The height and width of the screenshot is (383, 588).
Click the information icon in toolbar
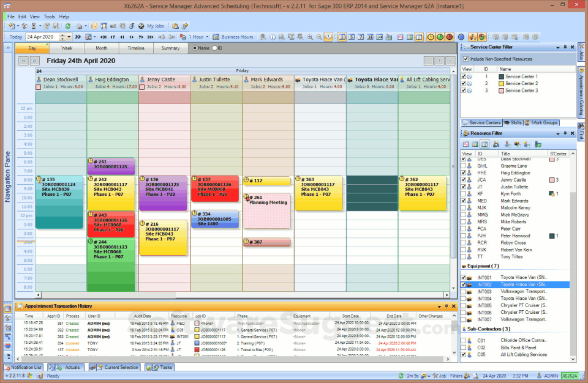(273, 37)
